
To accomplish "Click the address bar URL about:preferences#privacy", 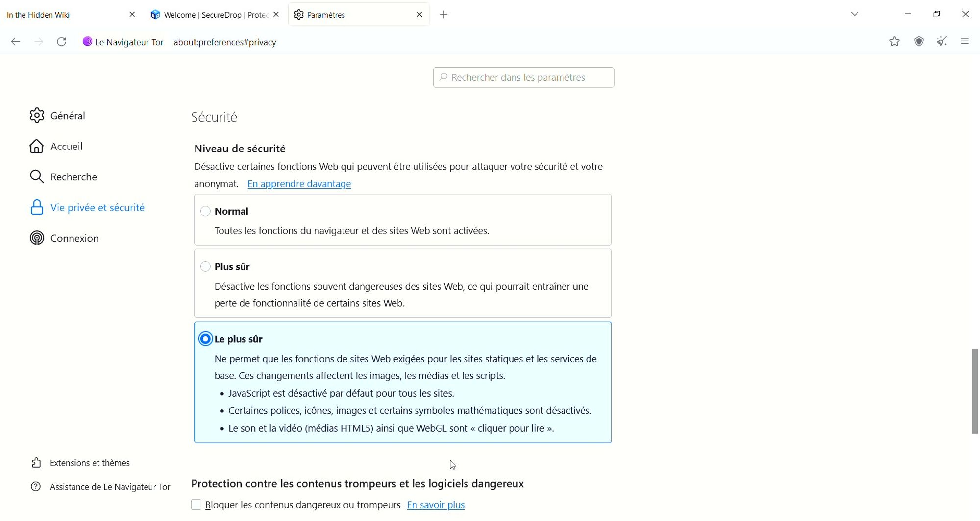I will 225,42.
